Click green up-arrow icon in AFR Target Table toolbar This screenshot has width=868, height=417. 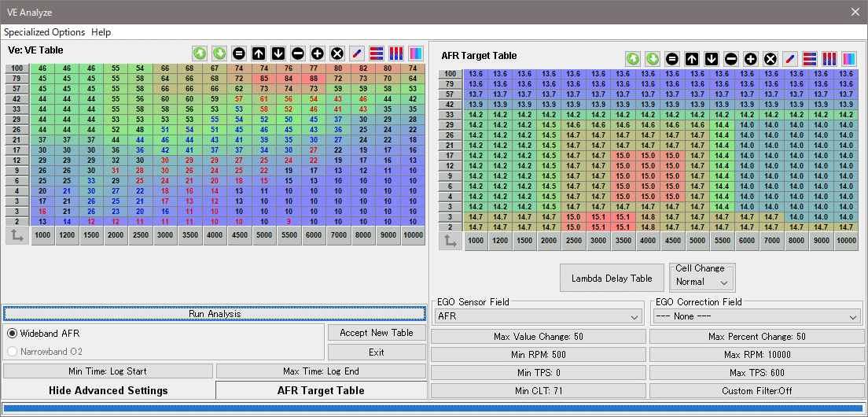[633, 59]
